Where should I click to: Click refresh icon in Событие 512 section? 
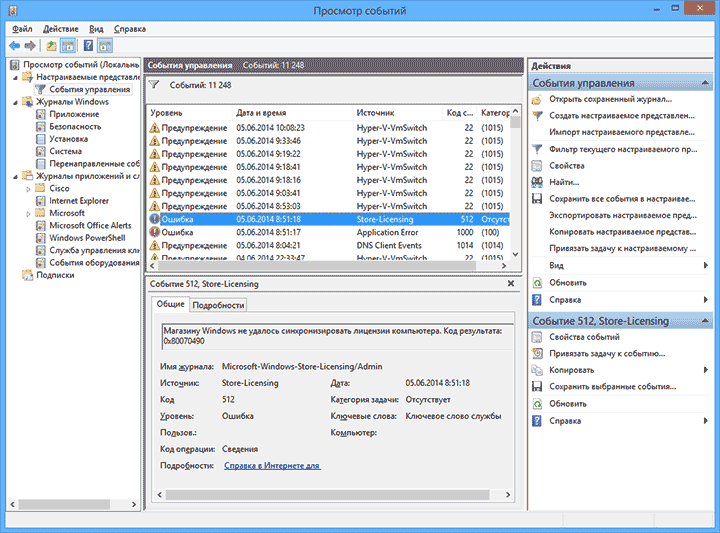537,404
